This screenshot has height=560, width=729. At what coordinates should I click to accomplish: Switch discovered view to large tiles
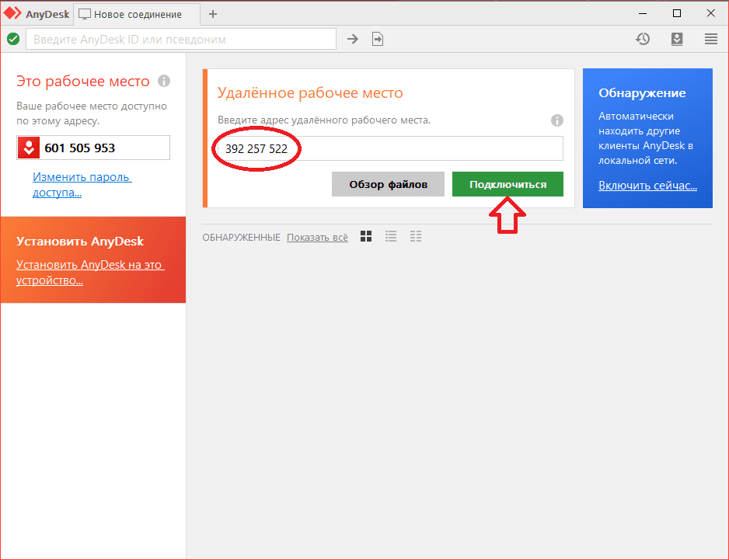click(367, 237)
